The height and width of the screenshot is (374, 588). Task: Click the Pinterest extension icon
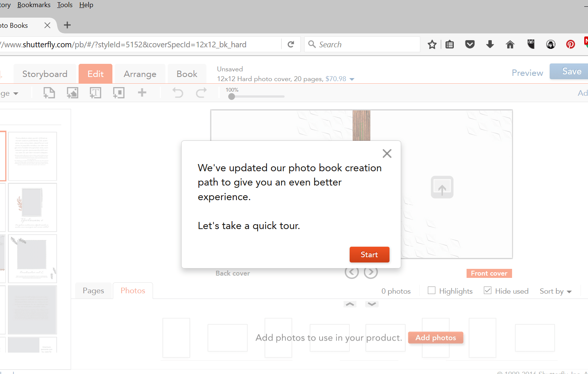(x=571, y=44)
